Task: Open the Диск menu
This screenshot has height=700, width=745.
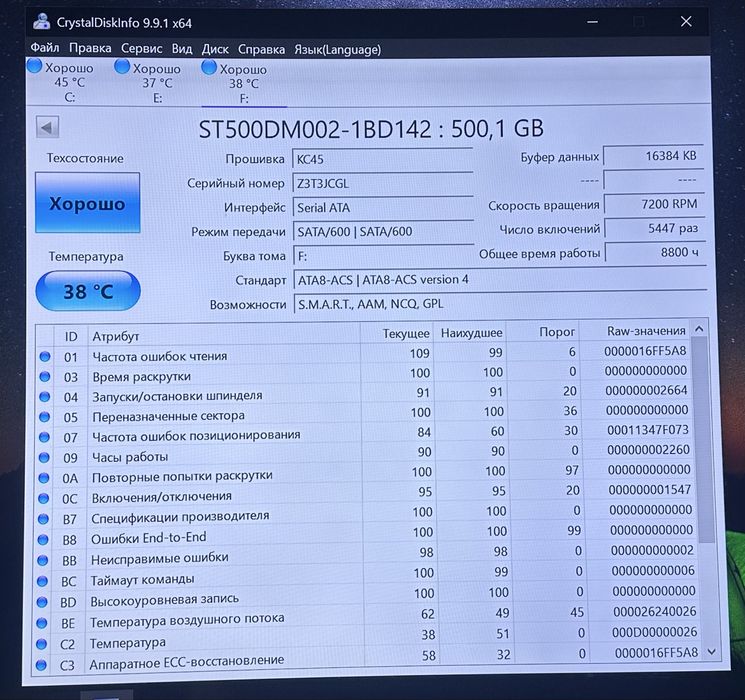Action: click(215, 49)
